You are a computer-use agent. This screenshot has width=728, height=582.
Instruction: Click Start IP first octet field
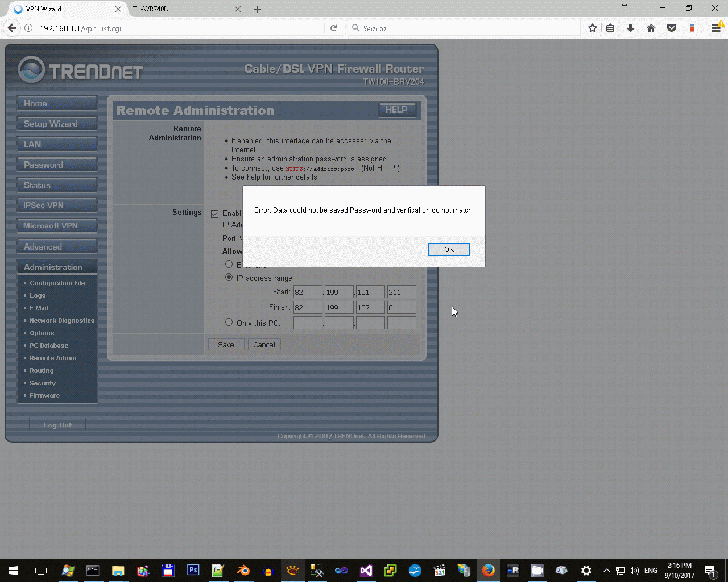[308, 292]
